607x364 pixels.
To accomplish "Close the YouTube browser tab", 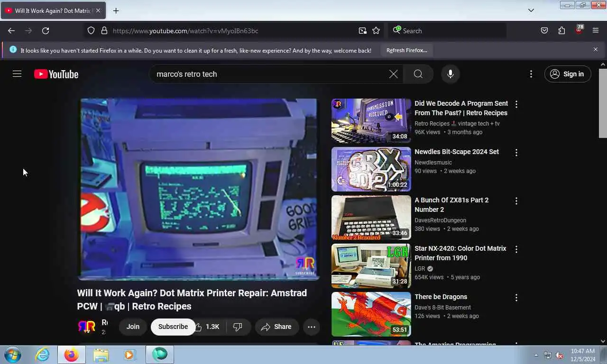I will pyautogui.click(x=98, y=10).
